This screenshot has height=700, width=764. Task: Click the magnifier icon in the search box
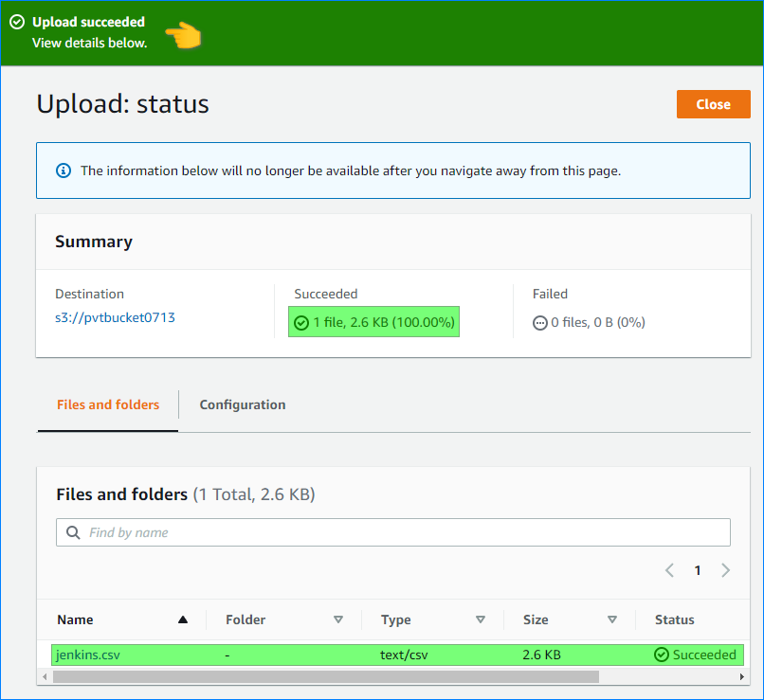[x=73, y=532]
